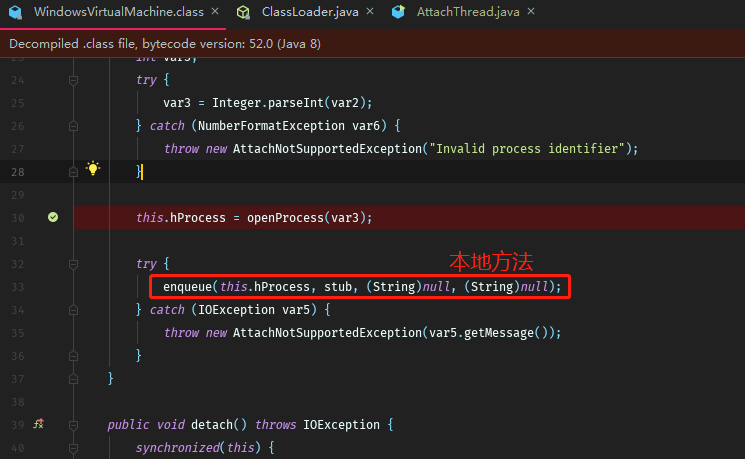The height and width of the screenshot is (459, 745).
Task: Click line number 27 in the gutter
Action: click(x=18, y=149)
